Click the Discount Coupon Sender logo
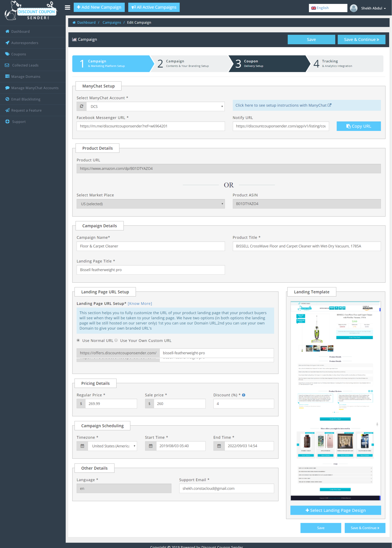The image size is (392, 548). (31, 11)
